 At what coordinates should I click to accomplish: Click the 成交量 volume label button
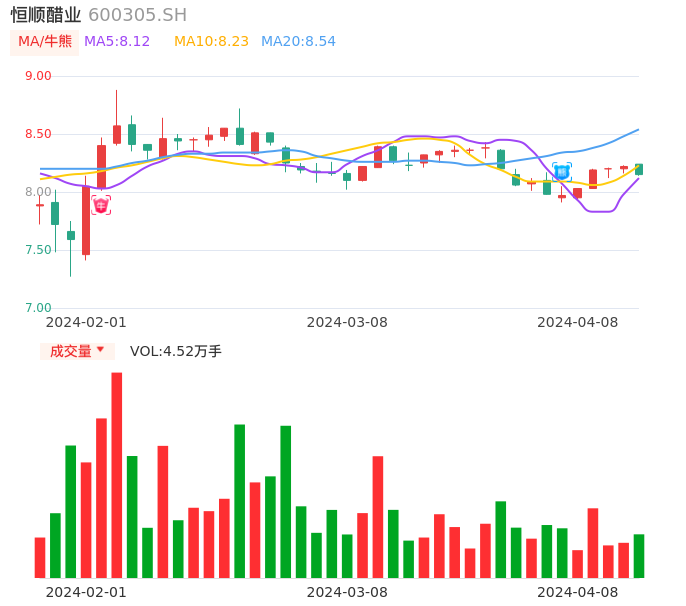[x=70, y=351]
